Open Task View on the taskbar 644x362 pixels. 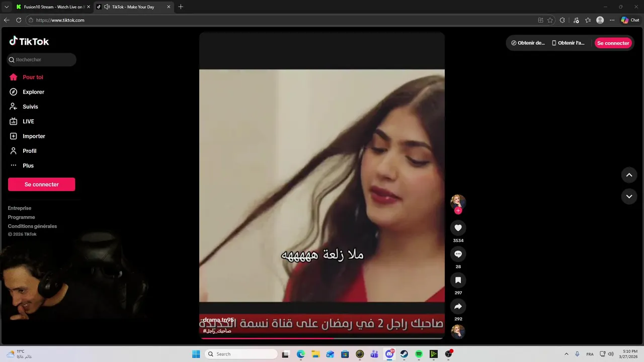[285, 354]
